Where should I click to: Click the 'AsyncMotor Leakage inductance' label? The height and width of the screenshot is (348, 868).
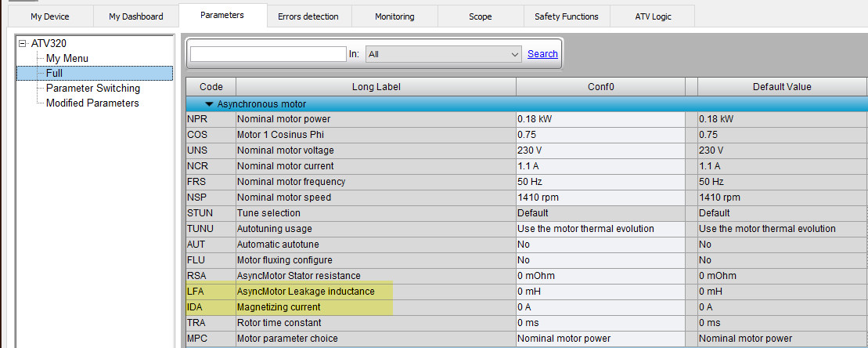coord(305,292)
